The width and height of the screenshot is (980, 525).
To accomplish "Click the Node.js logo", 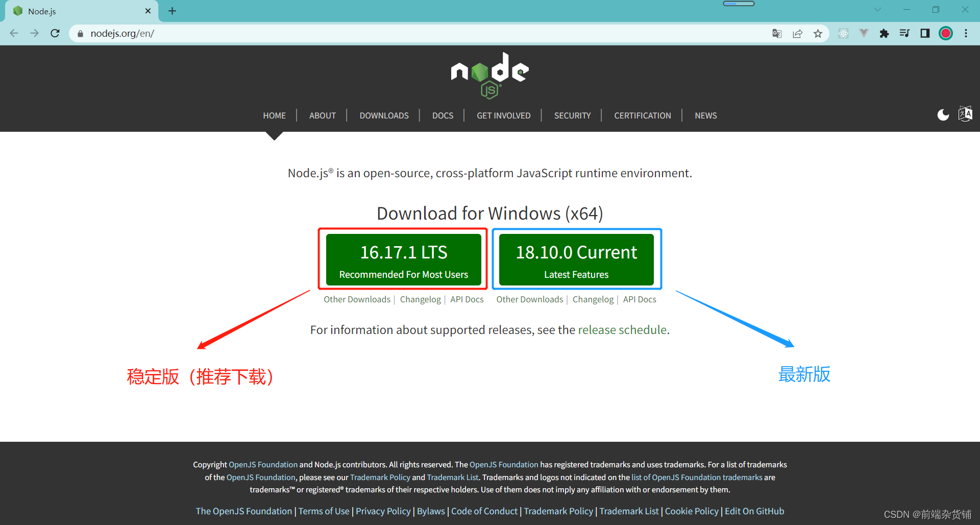I will 490,76.
